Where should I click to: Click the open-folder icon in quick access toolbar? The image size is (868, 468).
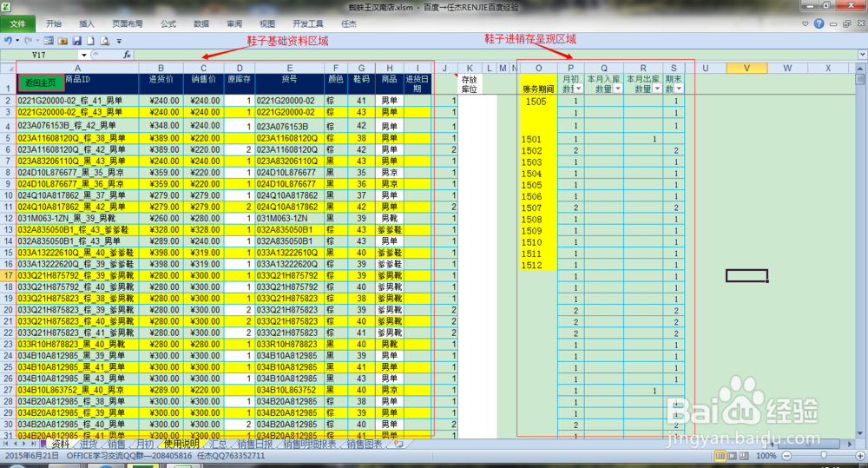(62, 41)
